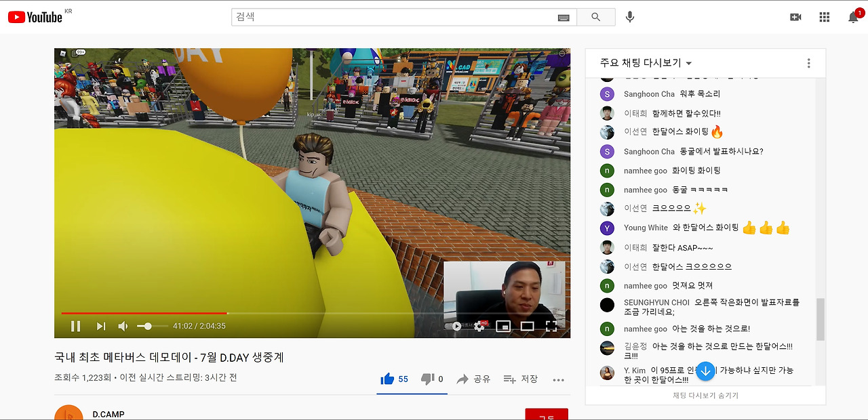
Task: Click 김윤정 profile avatar
Action: [x=608, y=348]
